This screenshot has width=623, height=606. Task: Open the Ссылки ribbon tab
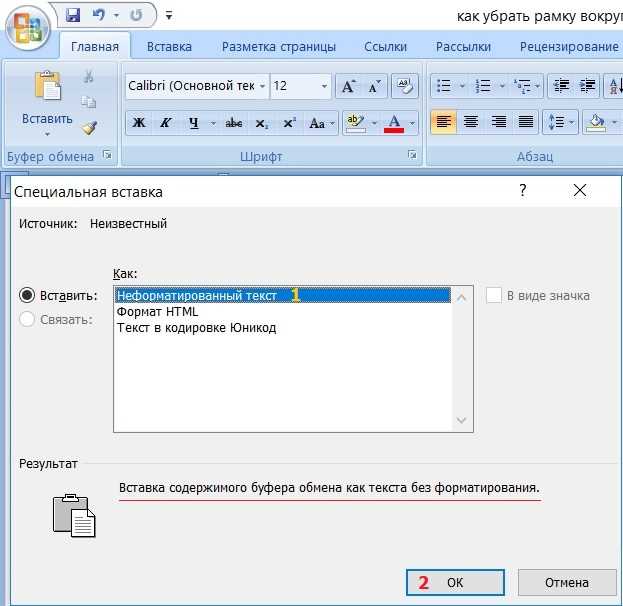click(x=385, y=46)
